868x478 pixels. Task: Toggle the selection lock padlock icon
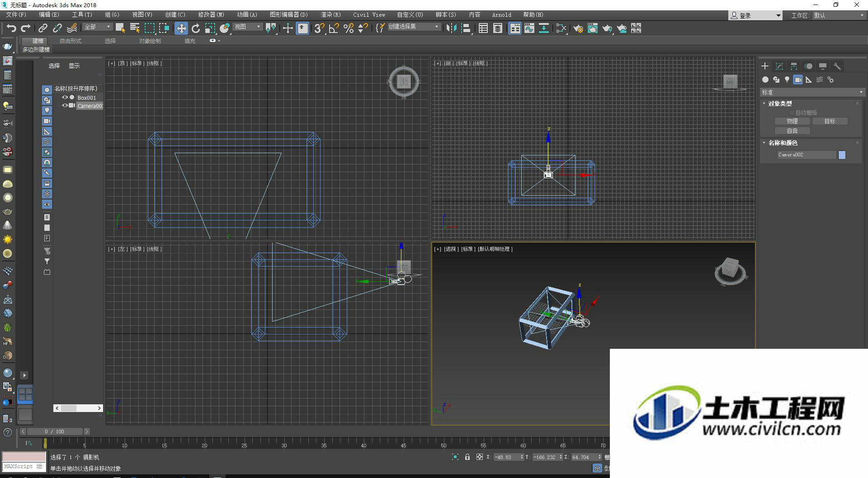[x=467, y=457]
